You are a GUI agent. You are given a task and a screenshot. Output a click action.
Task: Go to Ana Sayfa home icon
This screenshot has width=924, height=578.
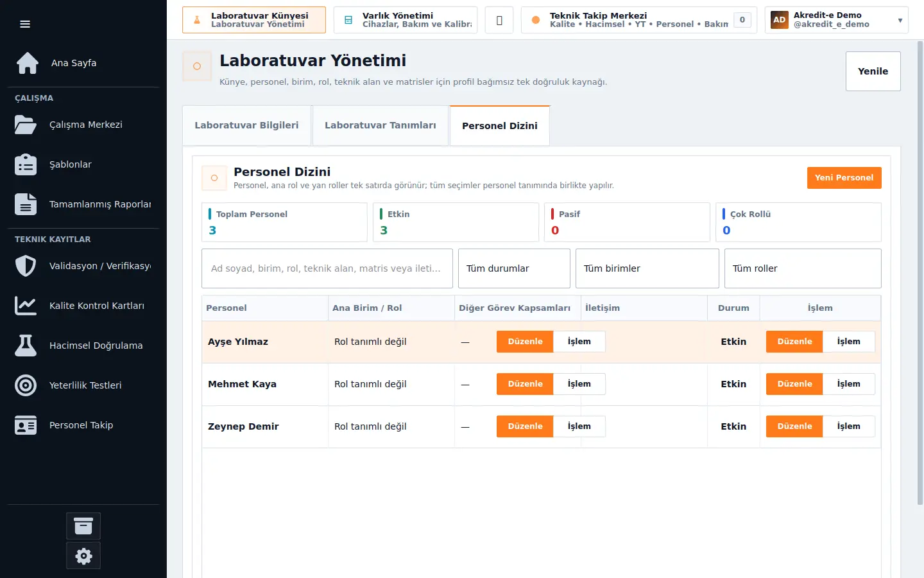pyautogui.click(x=28, y=63)
